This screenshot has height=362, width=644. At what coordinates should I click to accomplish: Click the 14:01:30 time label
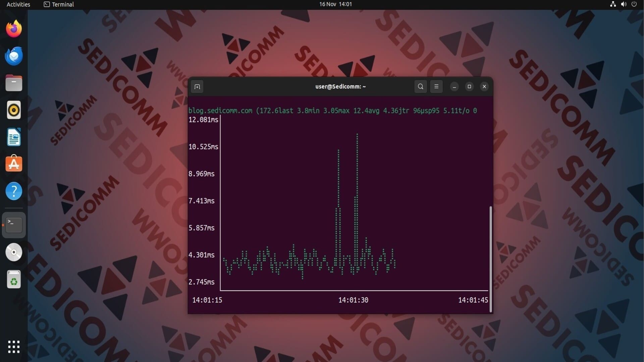(353, 300)
